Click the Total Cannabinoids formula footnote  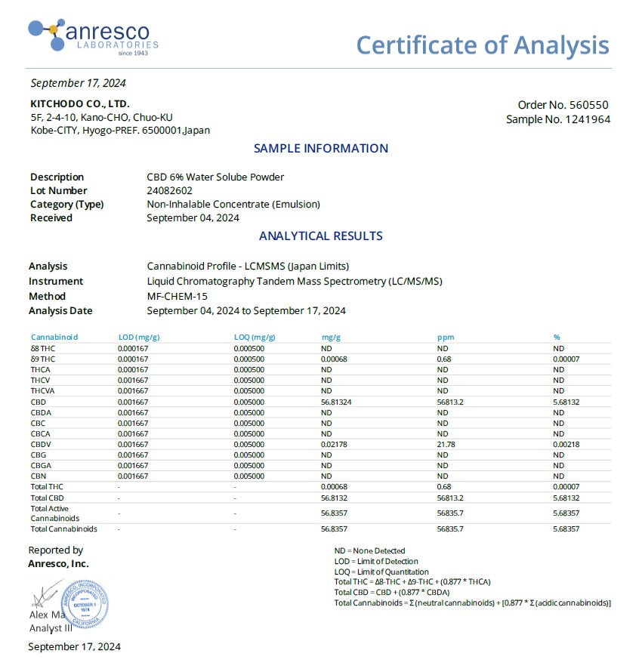click(x=472, y=603)
